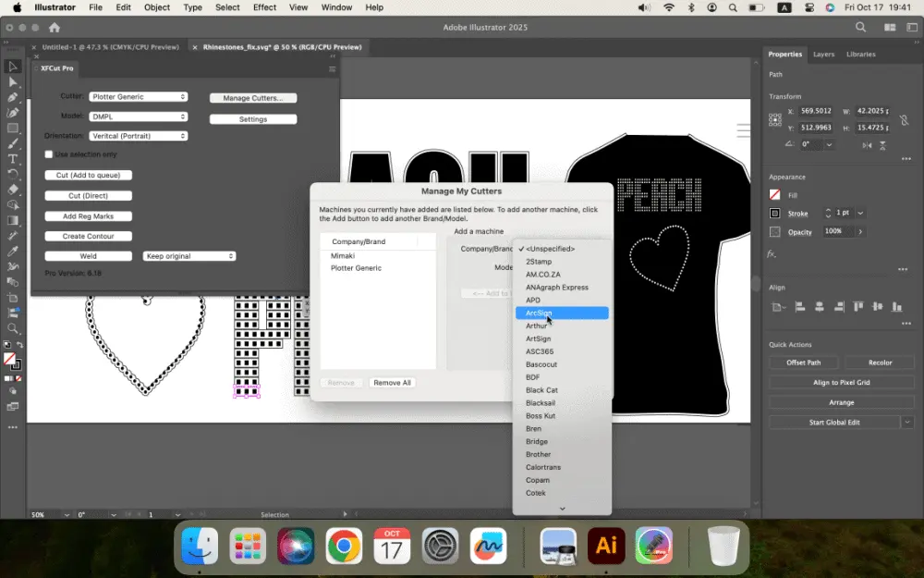Click constrain width and height link icon

pos(904,119)
